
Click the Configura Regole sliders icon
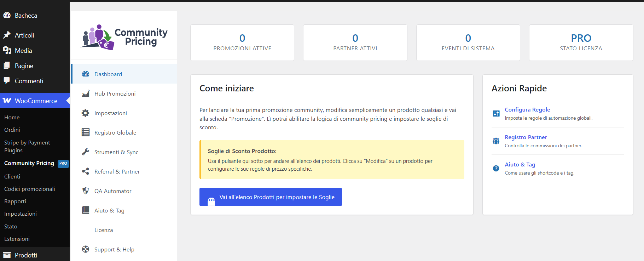(x=496, y=113)
